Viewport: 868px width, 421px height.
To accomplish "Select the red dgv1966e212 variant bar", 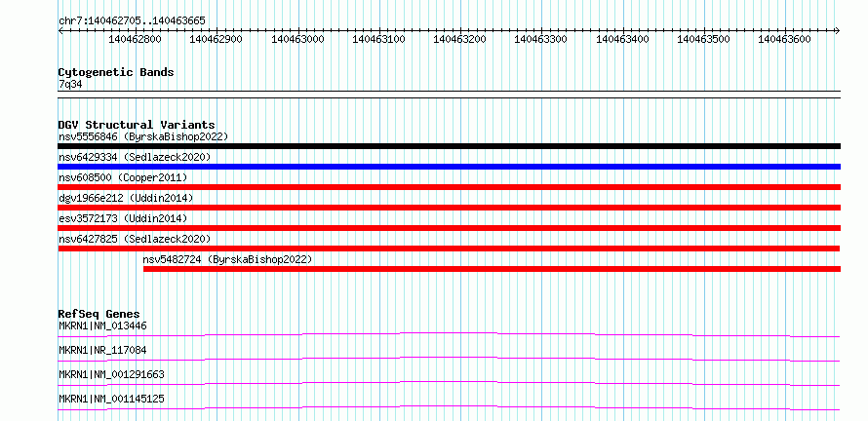I will [x=450, y=208].
